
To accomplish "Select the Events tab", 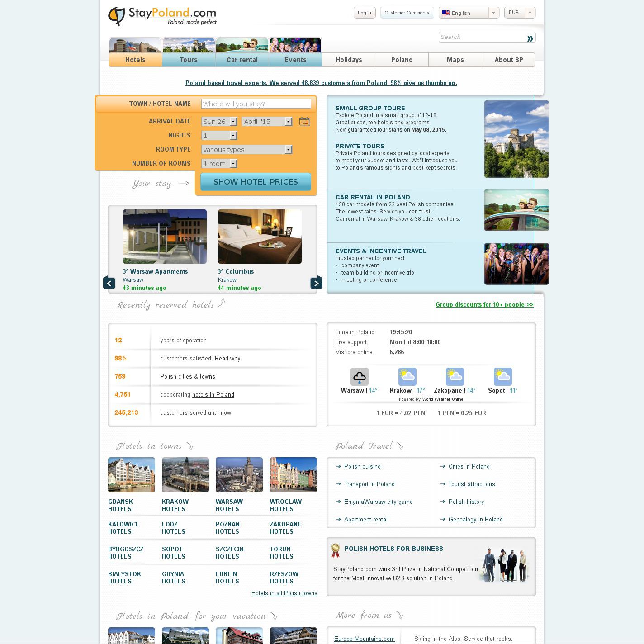I will [295, 60].
